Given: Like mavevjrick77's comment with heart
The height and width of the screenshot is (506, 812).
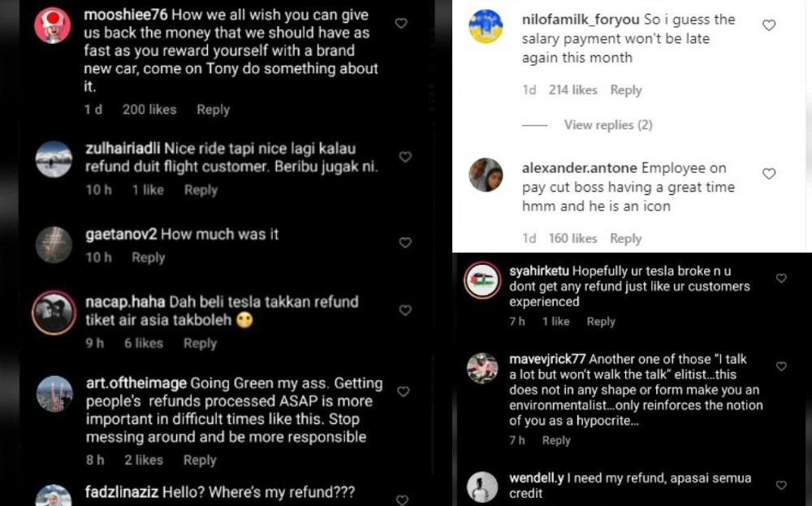Looking at the screenshot, I should tap(781, 366).
